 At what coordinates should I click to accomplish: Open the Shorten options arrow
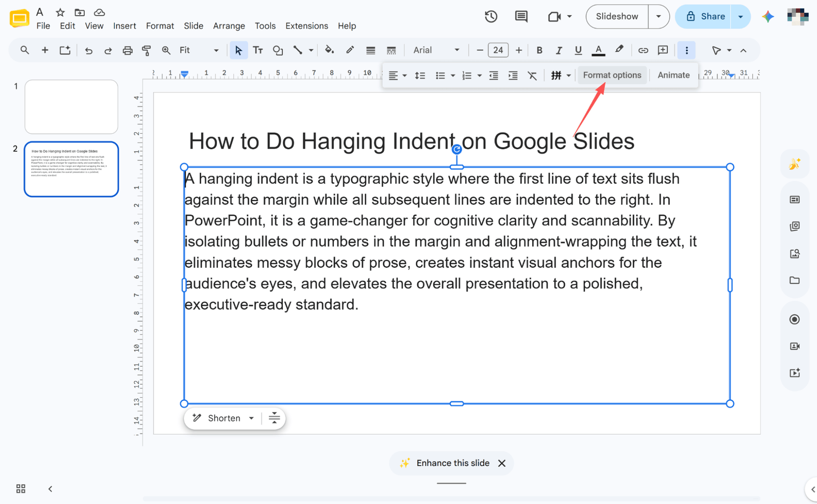pos(251,418)
